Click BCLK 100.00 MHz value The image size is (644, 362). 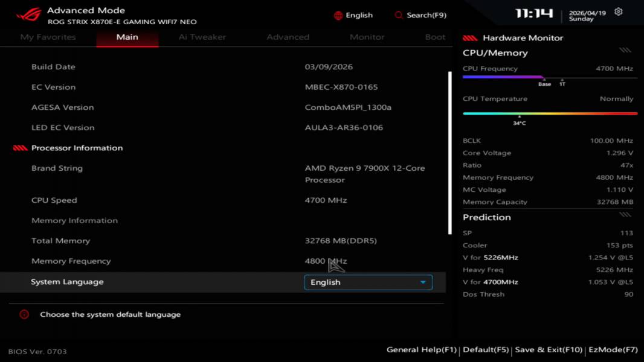coord(611,141)
